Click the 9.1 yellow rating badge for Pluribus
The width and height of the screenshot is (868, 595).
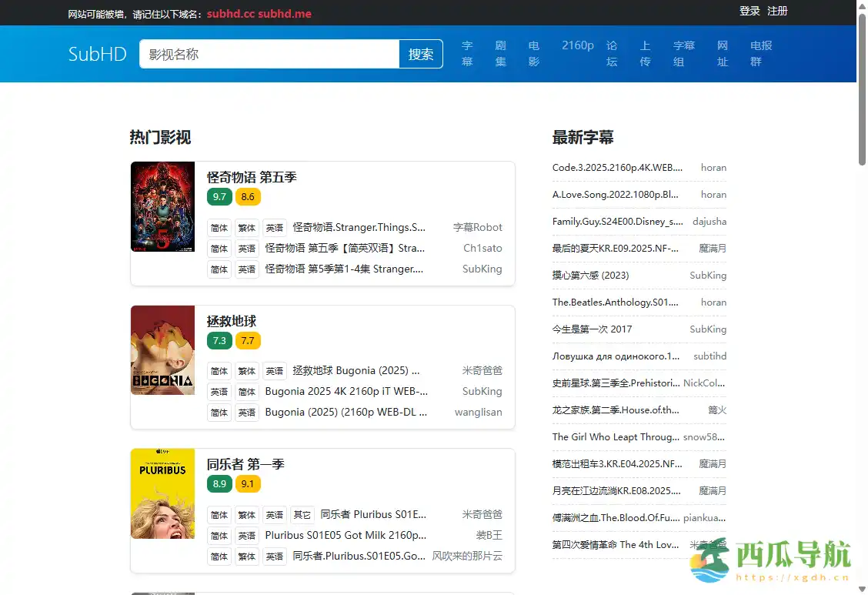[248, 483]
